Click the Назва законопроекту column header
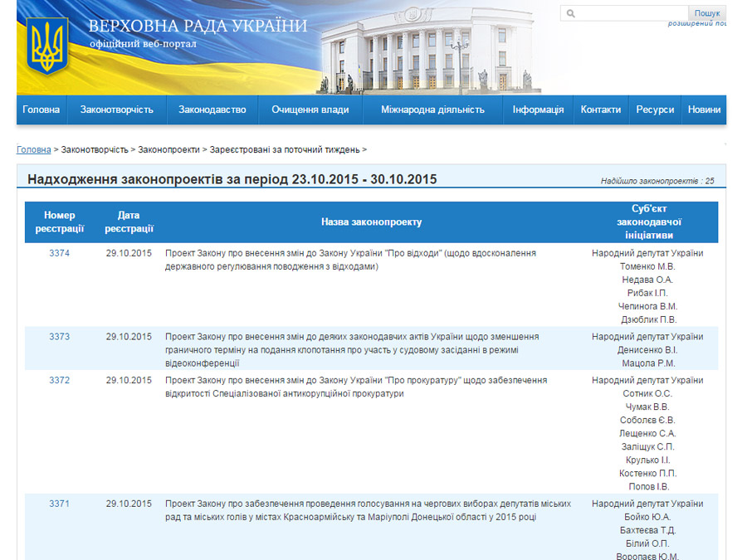The height and width of the screenshot is (560, 747). click(372, 222)
